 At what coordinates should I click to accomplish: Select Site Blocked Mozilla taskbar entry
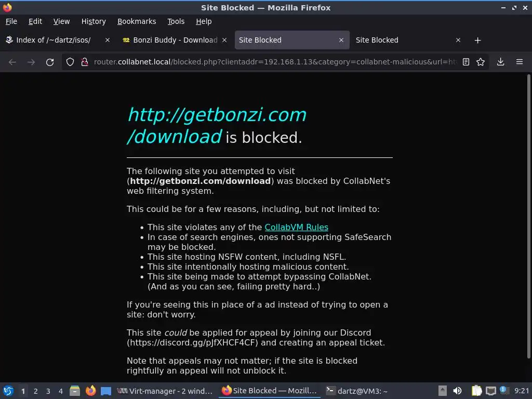click(x=270, y=391)
